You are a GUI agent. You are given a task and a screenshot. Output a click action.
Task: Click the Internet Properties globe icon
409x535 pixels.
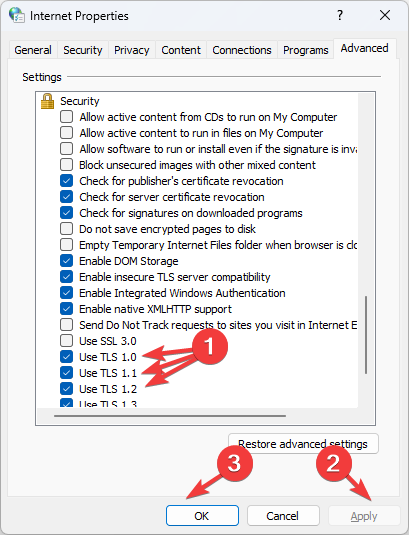[x=17, y=15]
